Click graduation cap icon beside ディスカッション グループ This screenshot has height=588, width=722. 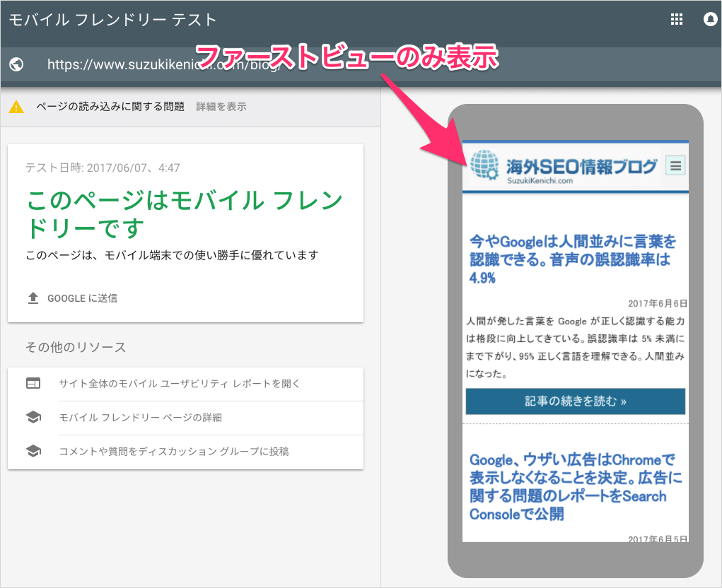[33, 452]
